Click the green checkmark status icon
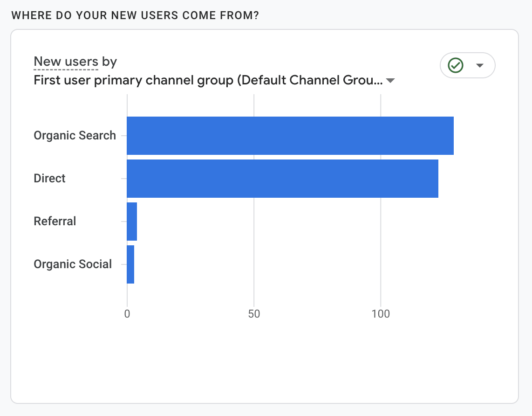 tap(455, 65)
